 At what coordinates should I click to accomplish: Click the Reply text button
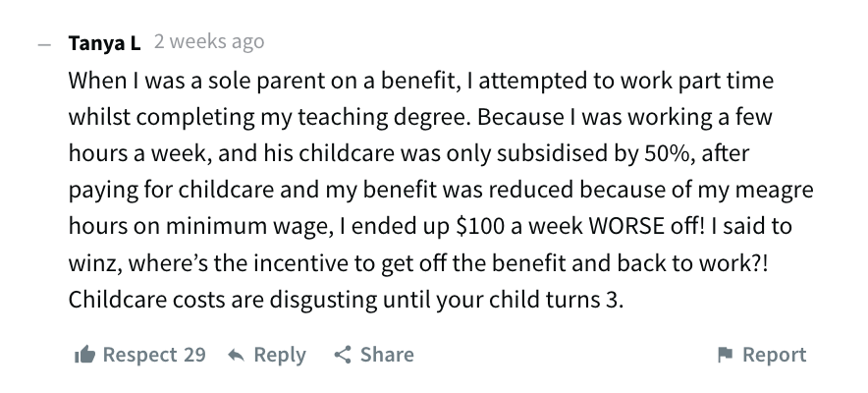[x=280, y=356]
